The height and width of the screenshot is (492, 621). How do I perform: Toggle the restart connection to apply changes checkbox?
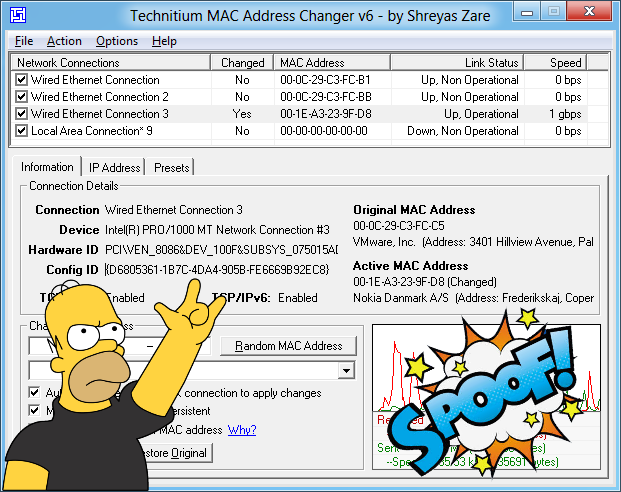point(35,393)
